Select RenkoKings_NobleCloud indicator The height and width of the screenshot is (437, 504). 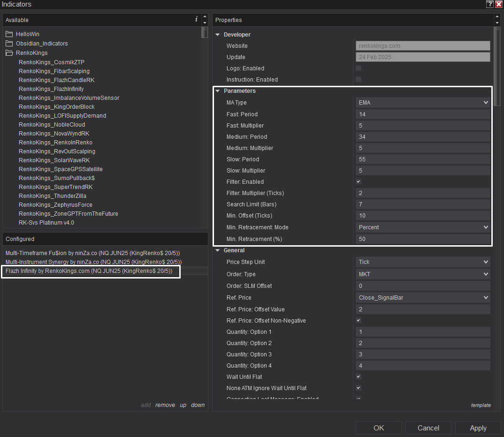click(52, 125)
